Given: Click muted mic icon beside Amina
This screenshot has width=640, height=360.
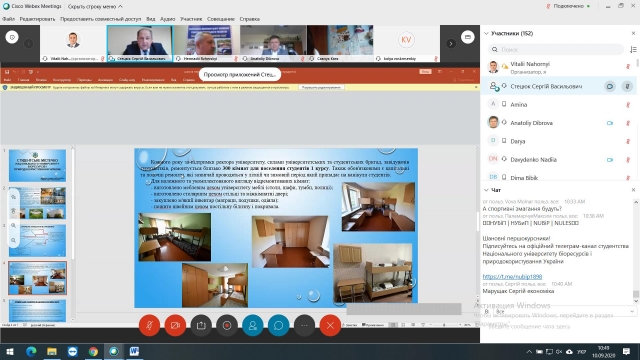Looking at the screenshot, I should 628,105.
